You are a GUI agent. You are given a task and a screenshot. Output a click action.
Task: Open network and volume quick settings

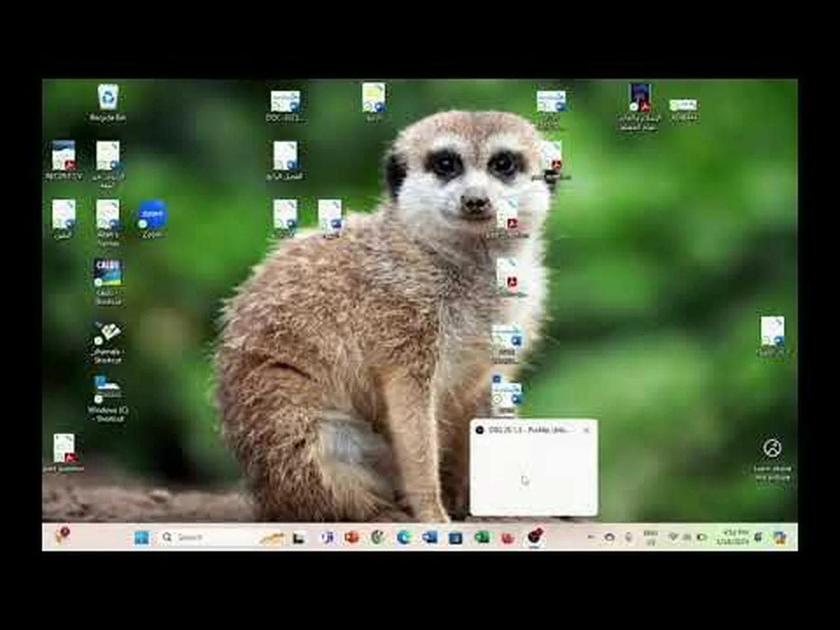click(x=686, y=537)
